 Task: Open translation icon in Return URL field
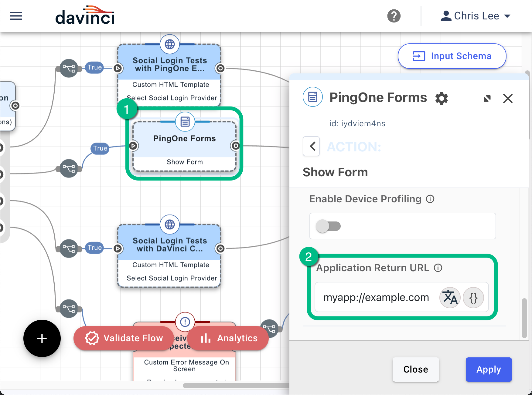[450, 297]
